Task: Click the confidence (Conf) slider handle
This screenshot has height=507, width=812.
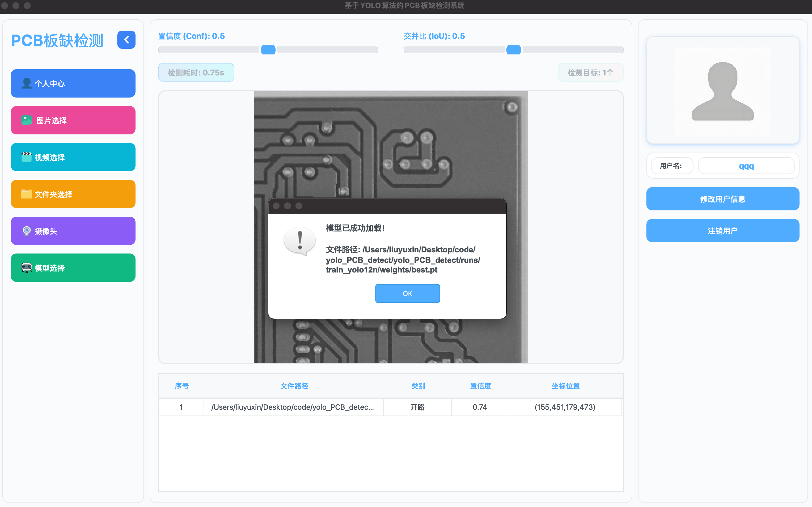Action: (x=268, y=50)
